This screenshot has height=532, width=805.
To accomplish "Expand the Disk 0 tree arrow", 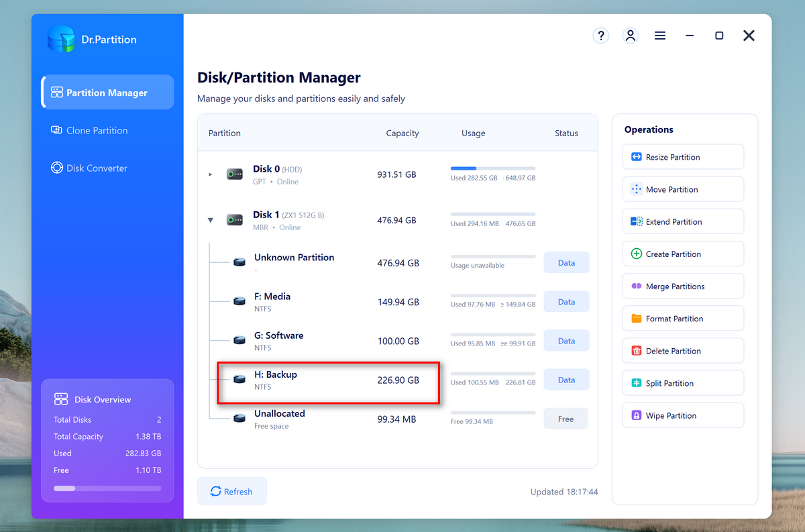I will [210, 174].
